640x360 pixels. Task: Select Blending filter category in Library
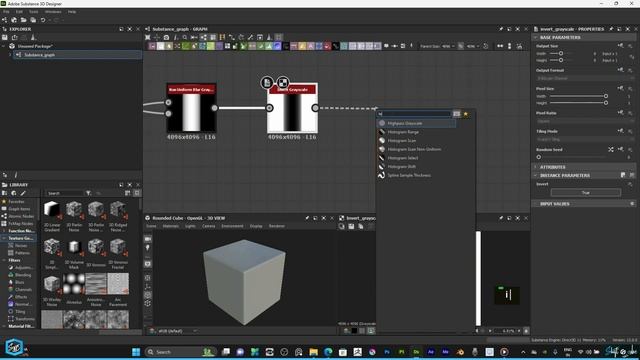point(23,275)
